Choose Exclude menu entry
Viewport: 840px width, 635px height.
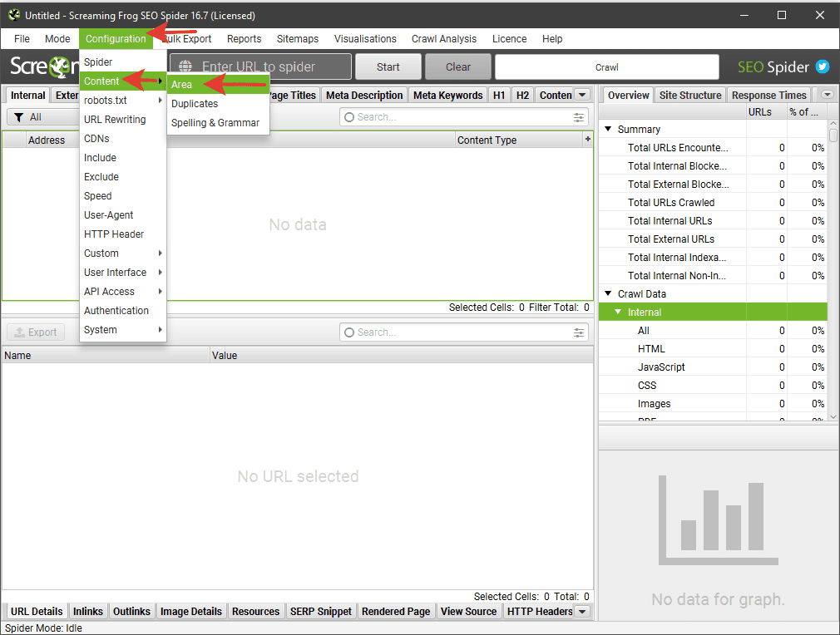(x=123, y=177)
